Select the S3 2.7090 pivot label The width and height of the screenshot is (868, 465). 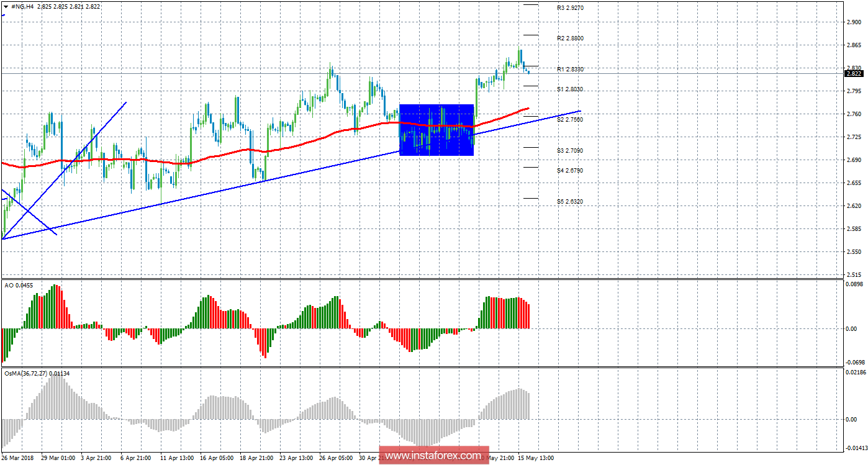570,150
